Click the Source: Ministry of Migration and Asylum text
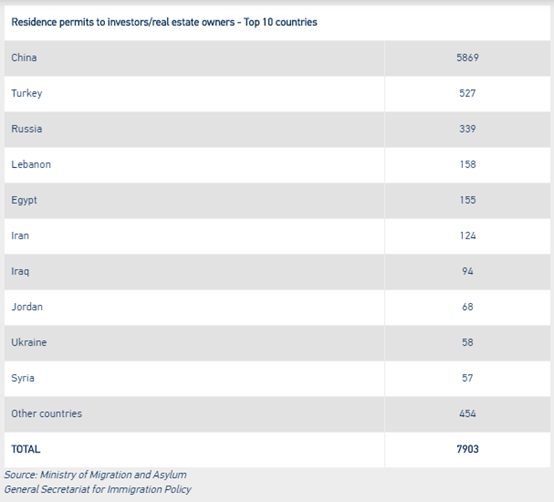The image size is (554, 502). (x=95, y=475)
